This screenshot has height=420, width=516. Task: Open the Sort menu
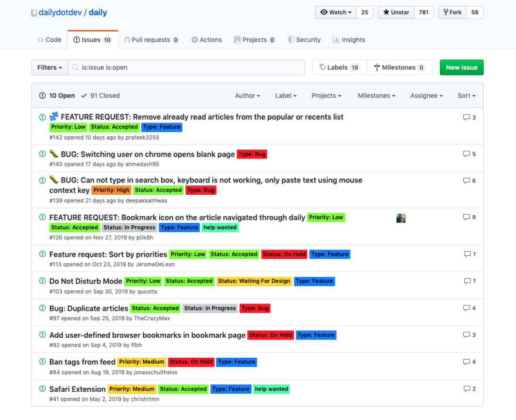(467, 96)
